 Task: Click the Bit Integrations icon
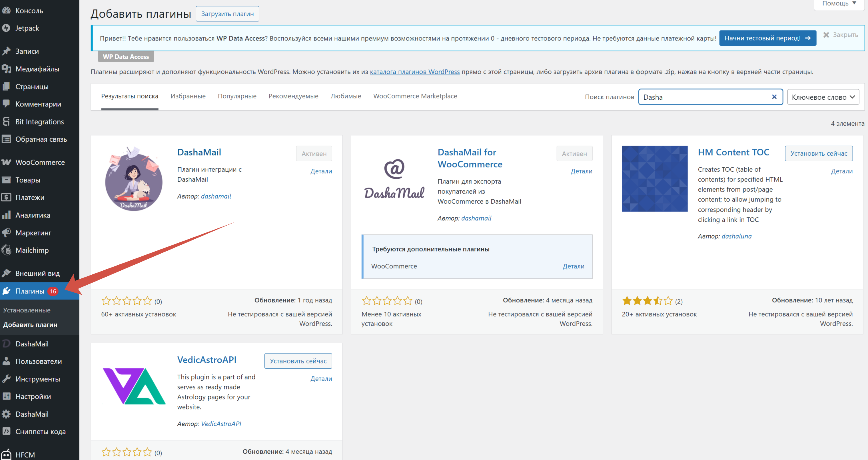pos(6,122)
